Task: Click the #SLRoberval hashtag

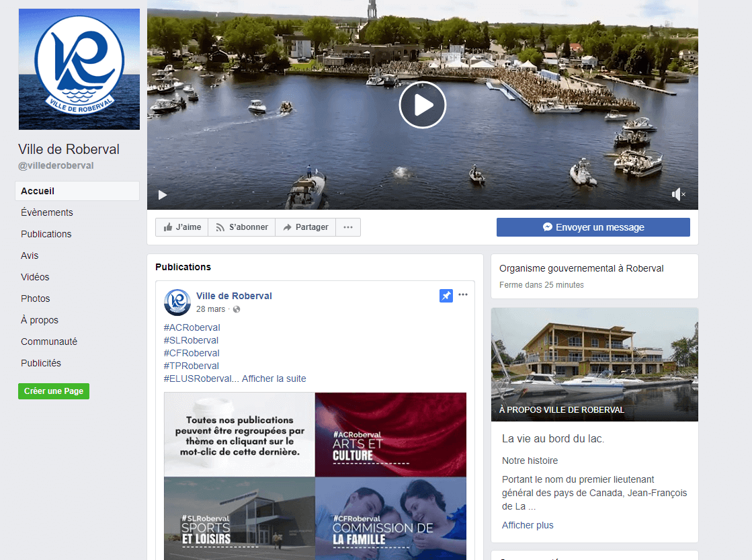Action: 191,340
